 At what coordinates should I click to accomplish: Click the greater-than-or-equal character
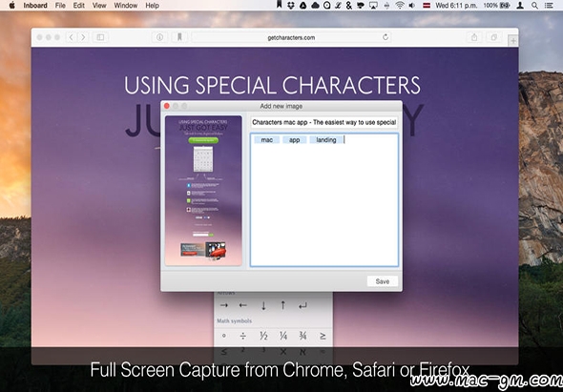pyautogui.click(x=323, y=336)
